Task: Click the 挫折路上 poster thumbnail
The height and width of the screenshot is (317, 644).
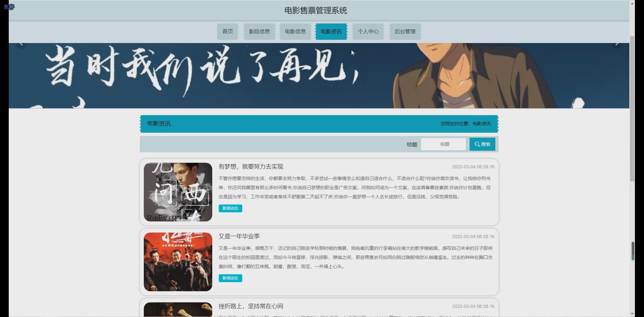Action: (x=178, y=310)
